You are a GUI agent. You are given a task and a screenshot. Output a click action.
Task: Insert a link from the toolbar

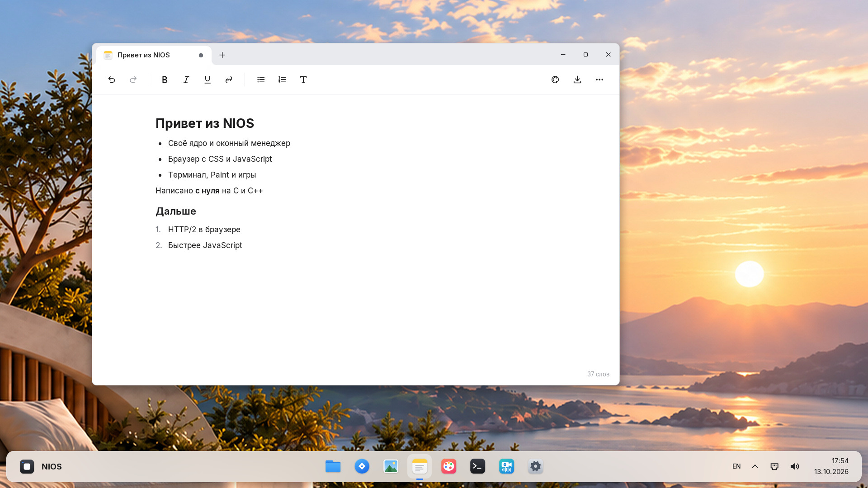point(229,80)
